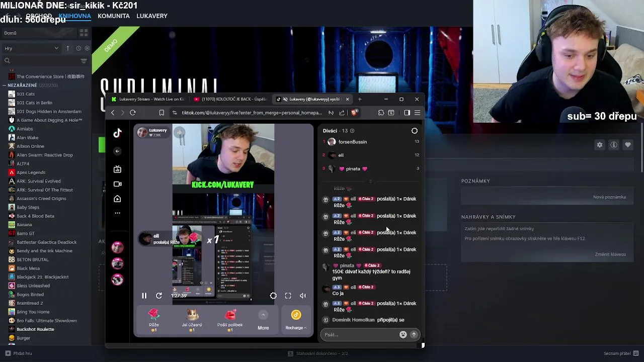Open Lukavery streamer profile badge
Screen dimensions: 644x362
click(x=152, y=132)
